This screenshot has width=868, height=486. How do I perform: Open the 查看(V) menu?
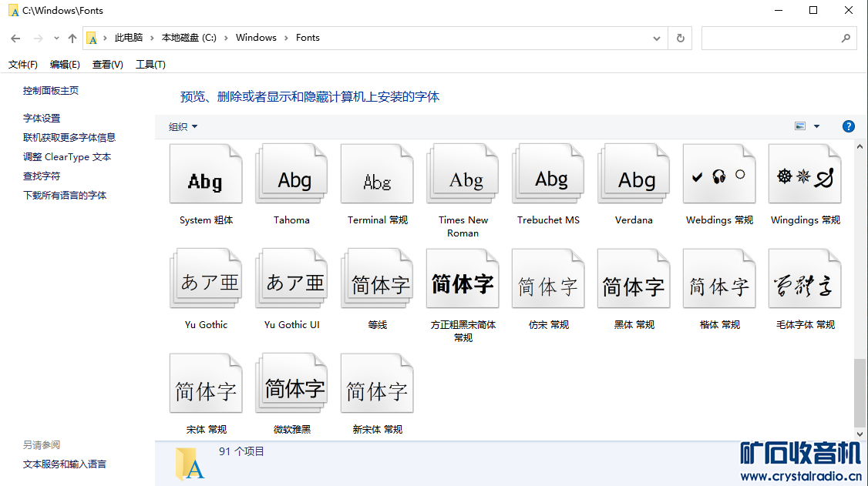click(107, 65)
